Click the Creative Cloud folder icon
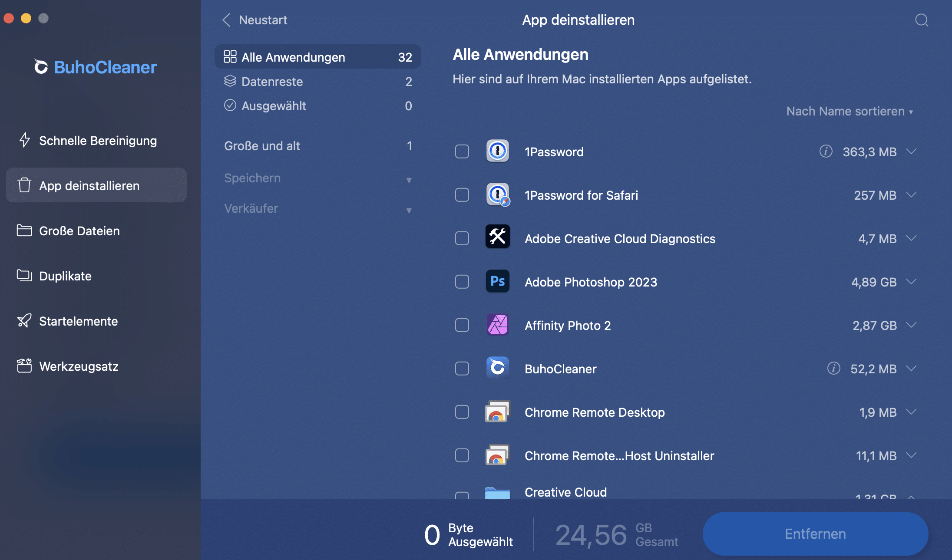 click(x=498, y=493)
